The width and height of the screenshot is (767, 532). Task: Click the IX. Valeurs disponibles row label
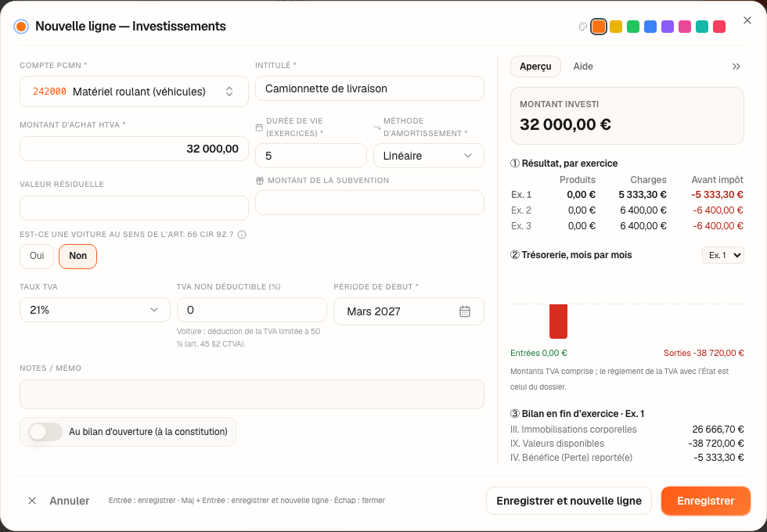pyautogui.click(x=557, y=444)
